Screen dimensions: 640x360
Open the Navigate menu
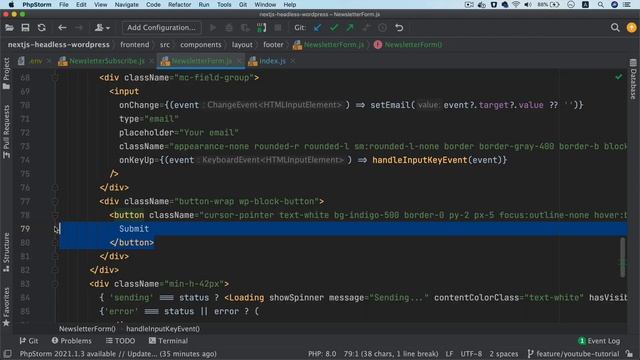pos(127,4)
